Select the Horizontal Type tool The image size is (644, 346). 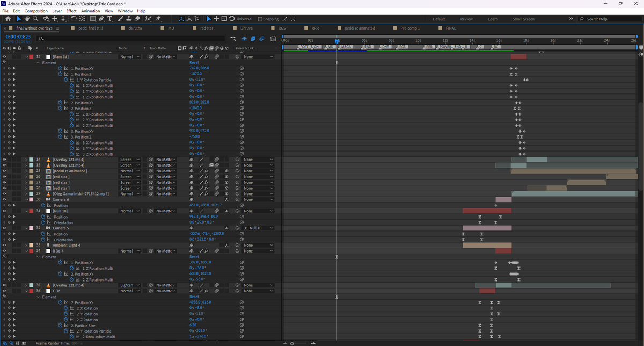(109, 19)
